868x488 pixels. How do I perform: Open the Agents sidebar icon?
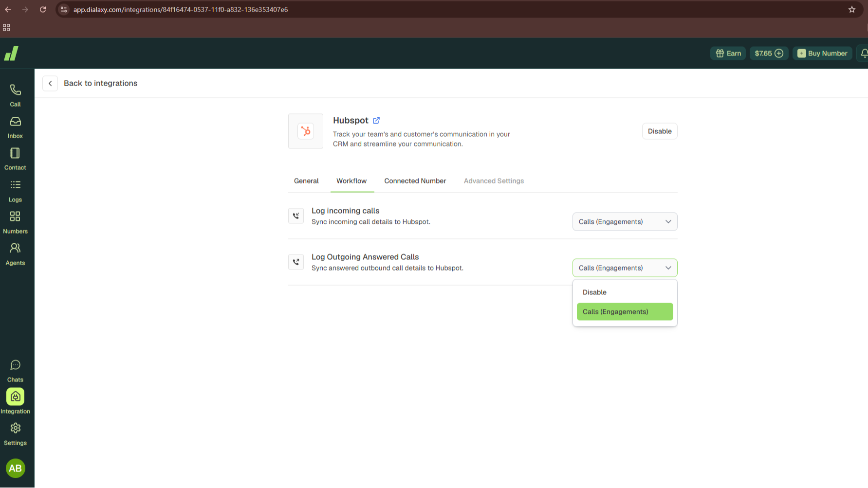[x=15, y=254]
